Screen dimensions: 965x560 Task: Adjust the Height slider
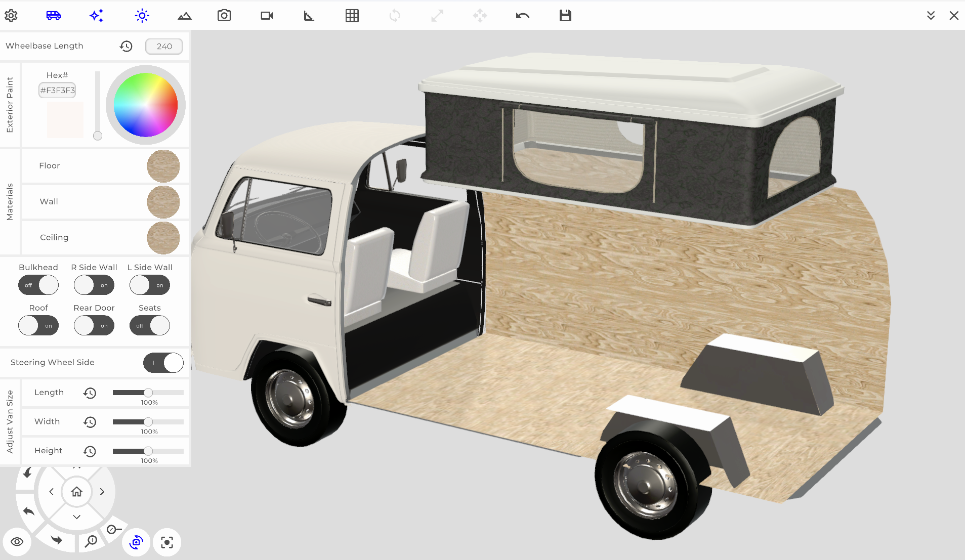pyautogui.click(x=148, y=451)
